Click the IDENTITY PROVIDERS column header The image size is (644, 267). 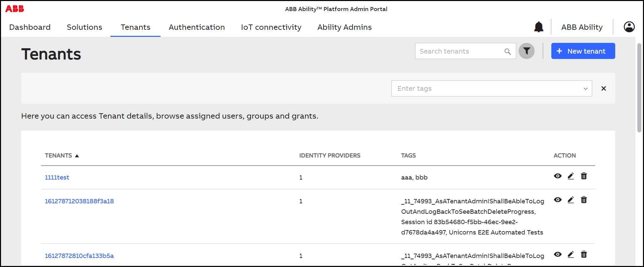pos(330,155)
